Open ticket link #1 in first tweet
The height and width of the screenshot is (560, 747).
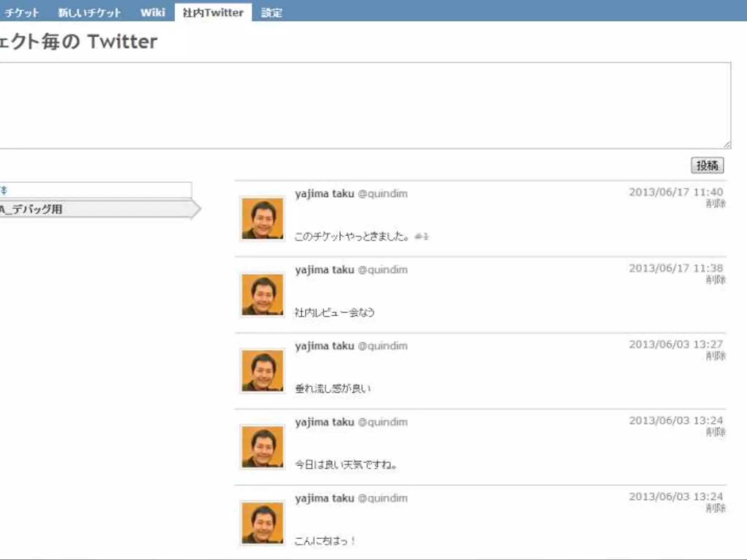click(422, 237)
